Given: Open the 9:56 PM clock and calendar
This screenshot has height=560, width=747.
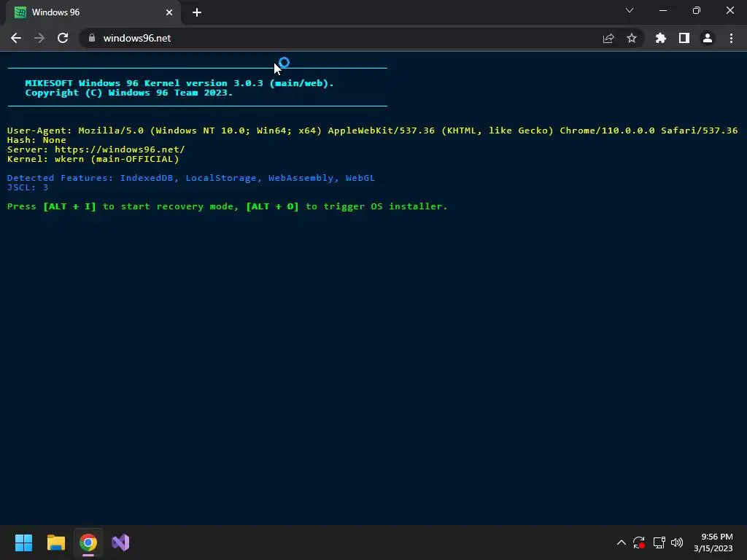Looking at the screenshot, I should click(x=713, y=542).
